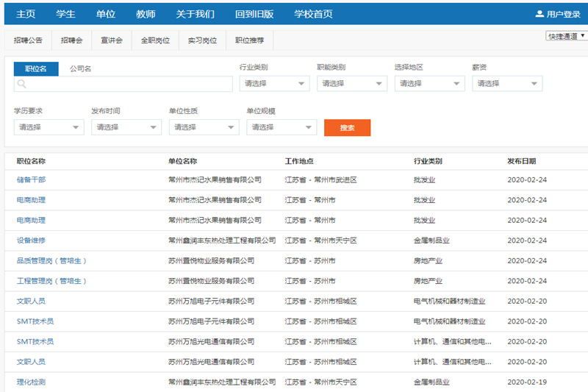Switch to the 全职岗位 tab

tap(155, 40)
